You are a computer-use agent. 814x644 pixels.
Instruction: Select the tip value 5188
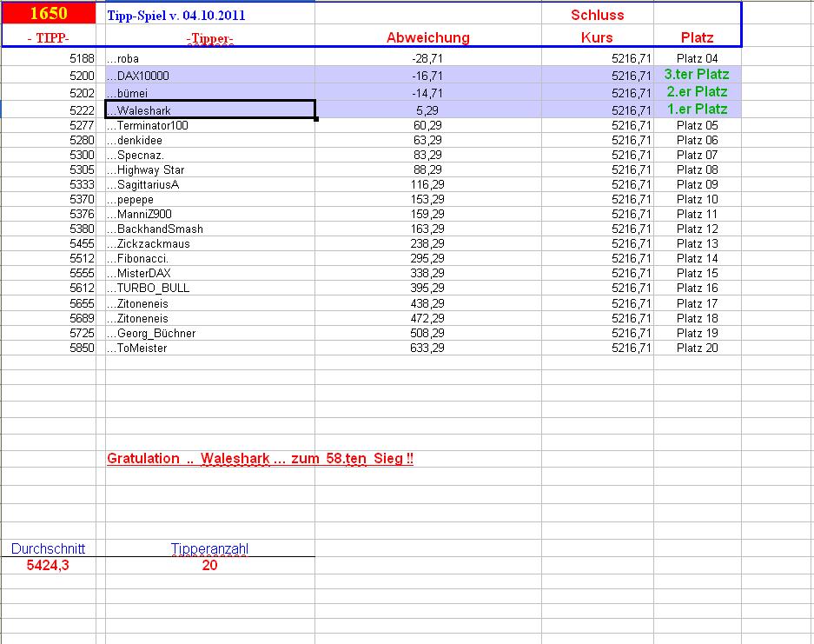click(82, 59)
